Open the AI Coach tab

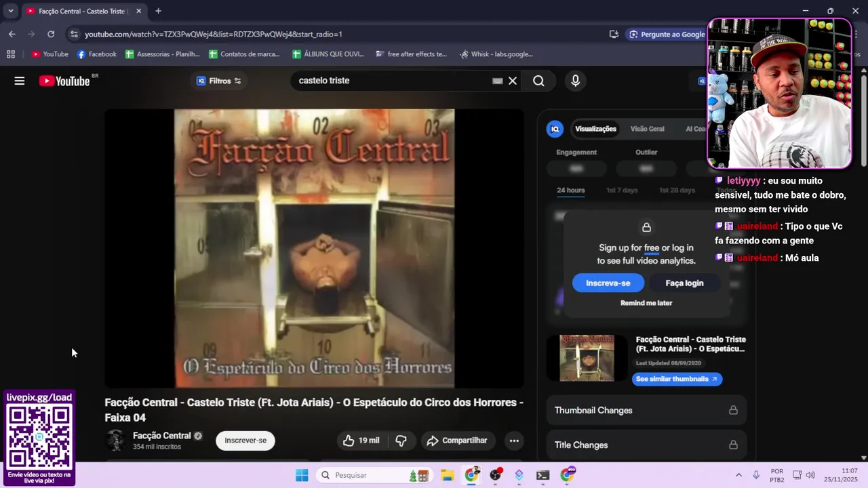pyautogui.click(x=696, y=129)
